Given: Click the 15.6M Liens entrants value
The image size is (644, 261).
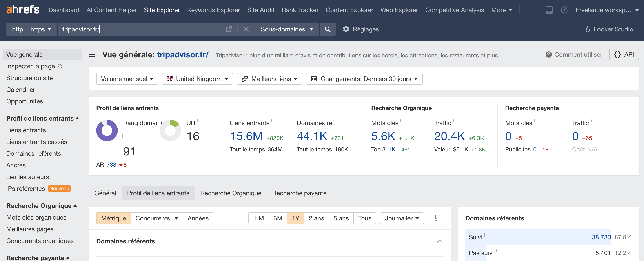Looking at the screenshot, I should click(x=246, y=136).
